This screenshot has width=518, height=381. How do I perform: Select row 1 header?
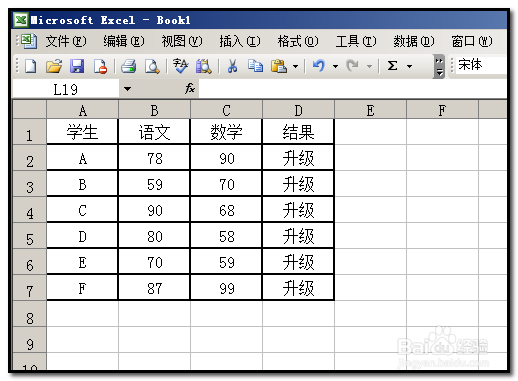point(29,132)
